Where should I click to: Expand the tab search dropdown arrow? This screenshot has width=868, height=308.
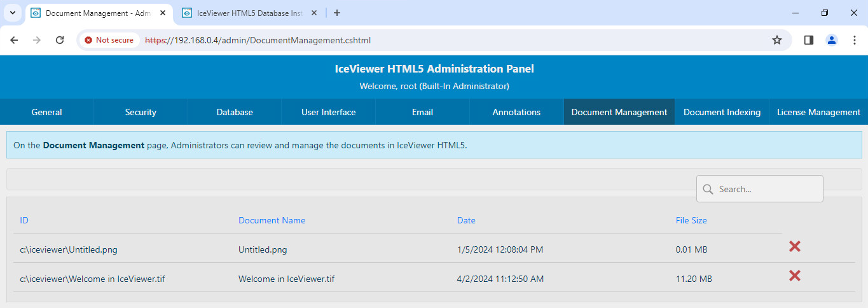coord(12,13)
